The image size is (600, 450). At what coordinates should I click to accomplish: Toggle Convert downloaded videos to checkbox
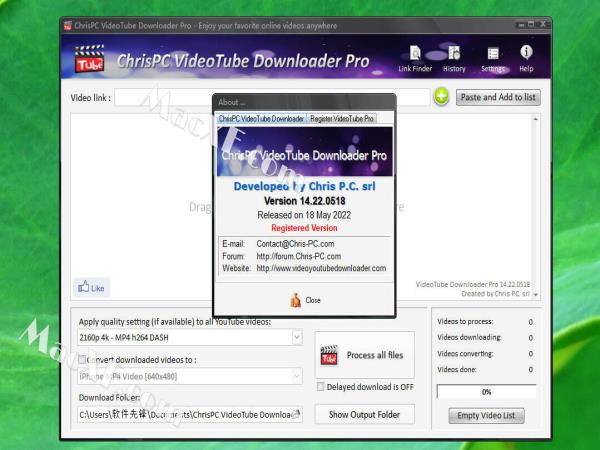click(82, 359)
